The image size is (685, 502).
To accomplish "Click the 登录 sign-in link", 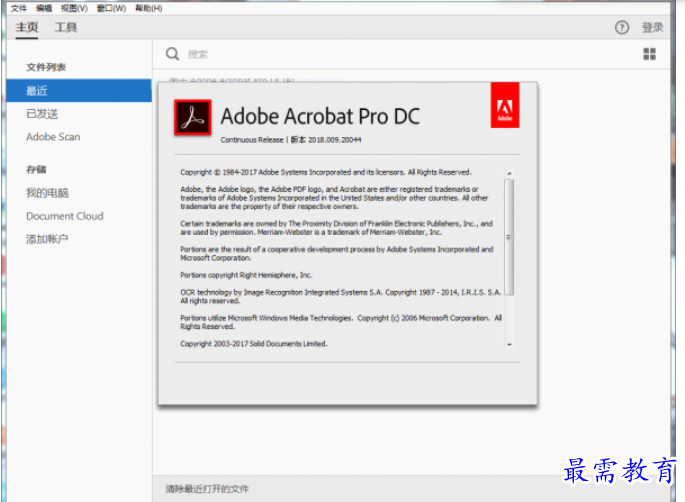I will pyautogui.click(x=653, y=28).
